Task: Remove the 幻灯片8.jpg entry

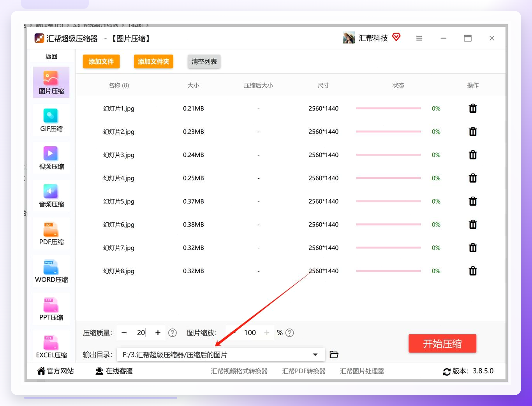Action: [473, 271]
